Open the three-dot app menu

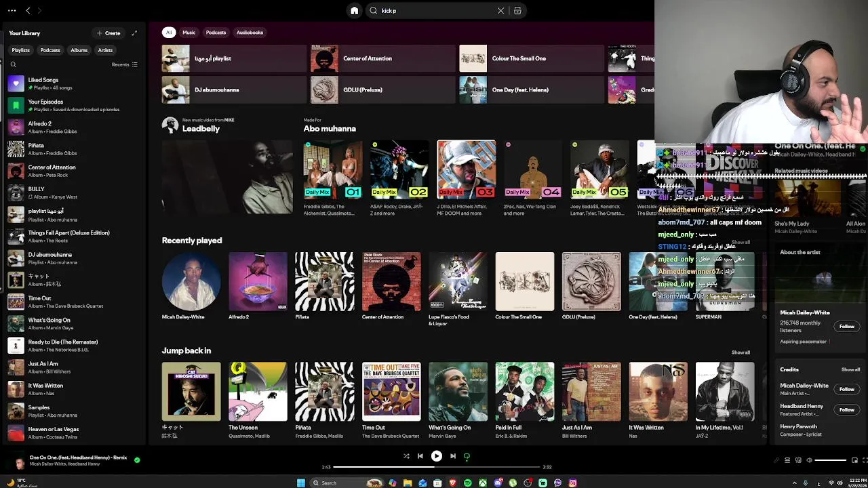[12, 11]
